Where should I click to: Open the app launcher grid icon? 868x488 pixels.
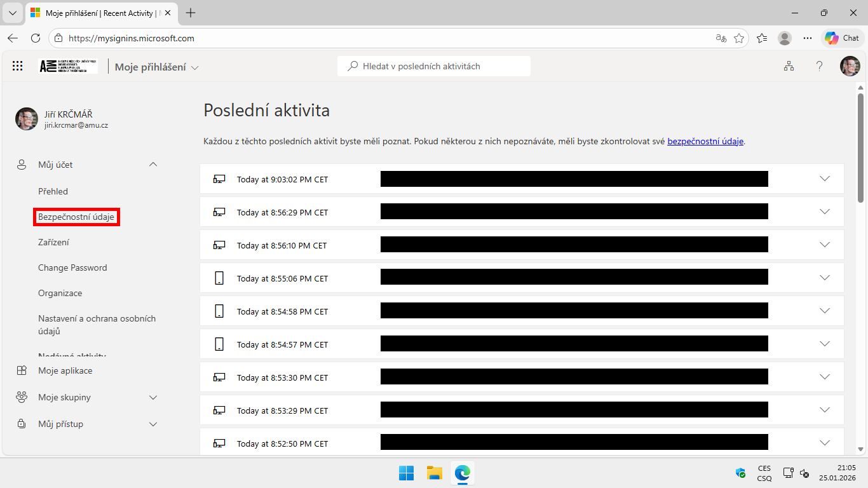click(17, 65)
